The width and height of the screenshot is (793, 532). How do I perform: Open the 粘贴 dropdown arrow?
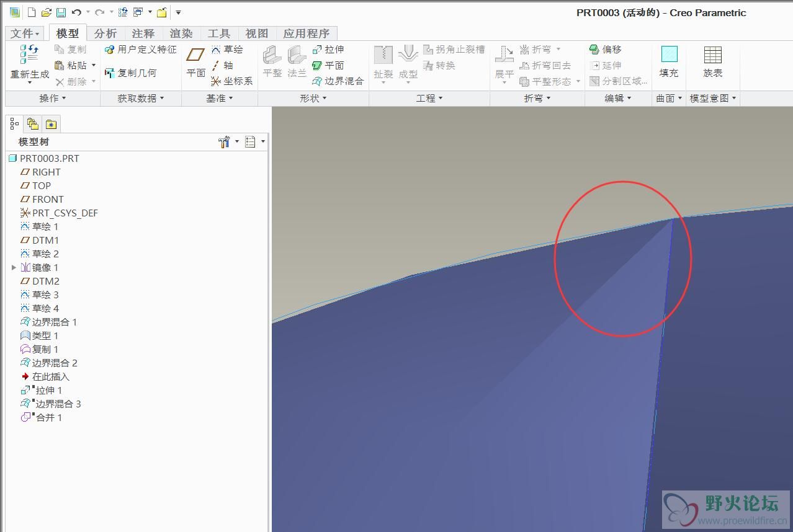[x=94, y=65]
